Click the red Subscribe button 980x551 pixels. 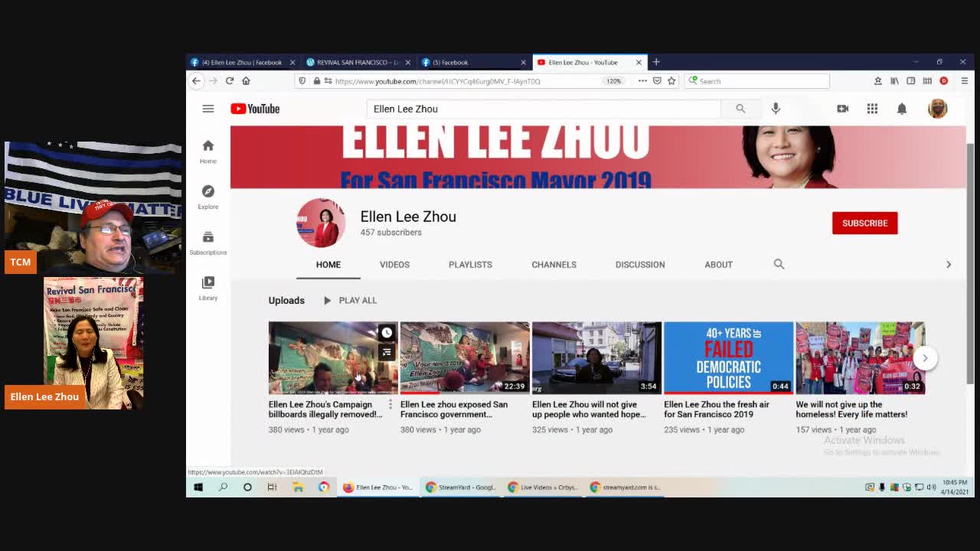864,223
